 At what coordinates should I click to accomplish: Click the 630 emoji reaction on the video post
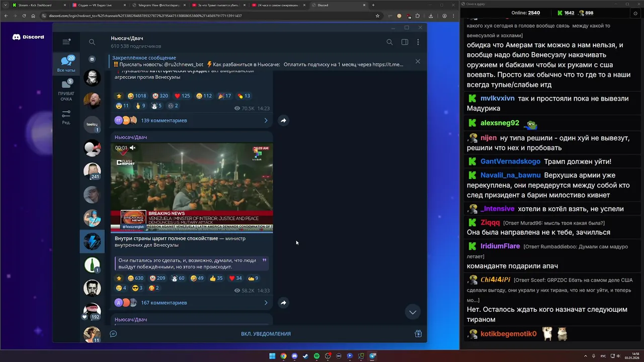(135, 278)
